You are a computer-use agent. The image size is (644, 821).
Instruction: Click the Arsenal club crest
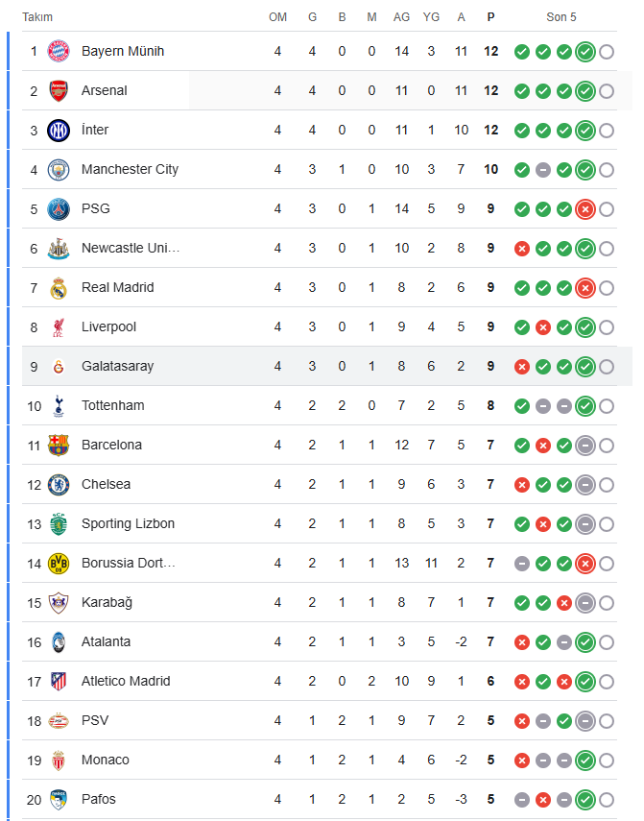pos(59,90)
